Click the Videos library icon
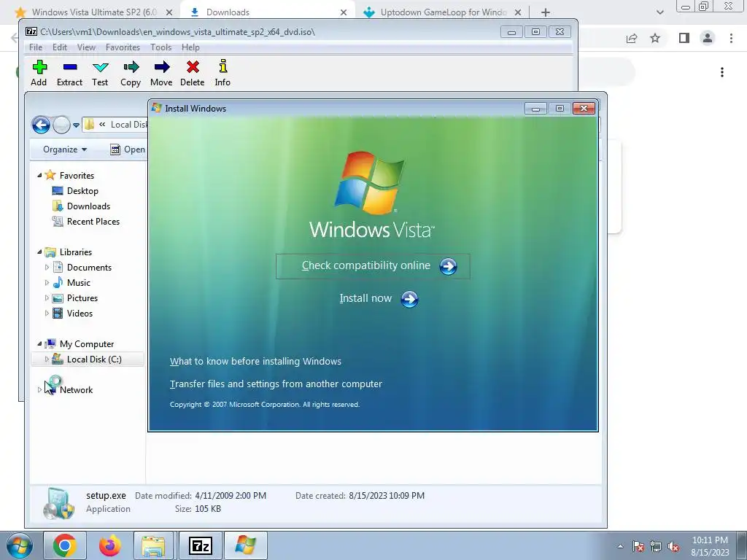The image size is (747, 560). [x=58, y=314]
